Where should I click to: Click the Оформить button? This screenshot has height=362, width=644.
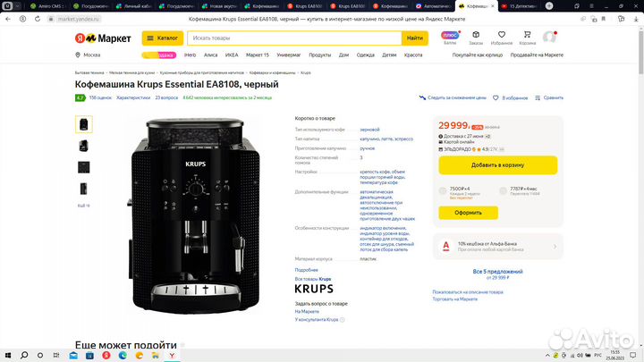(468, 213)
